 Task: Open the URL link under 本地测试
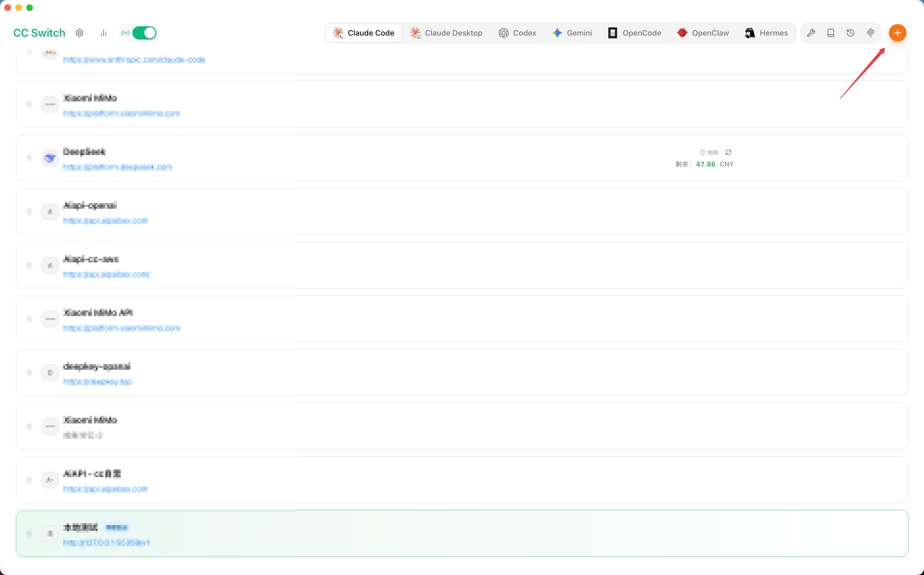106,542
